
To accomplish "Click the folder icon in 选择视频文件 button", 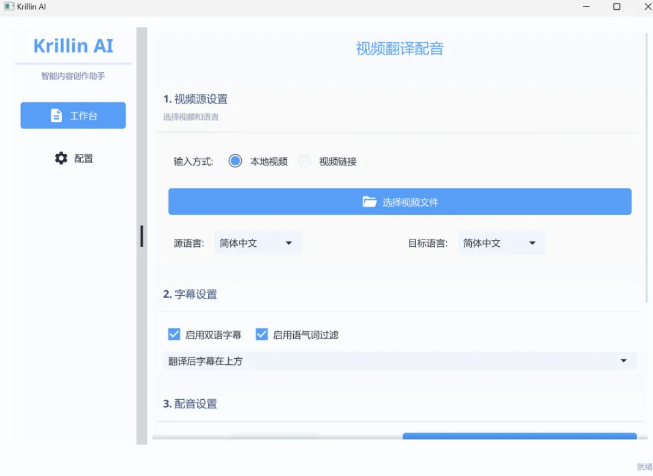I will point(369,202).
